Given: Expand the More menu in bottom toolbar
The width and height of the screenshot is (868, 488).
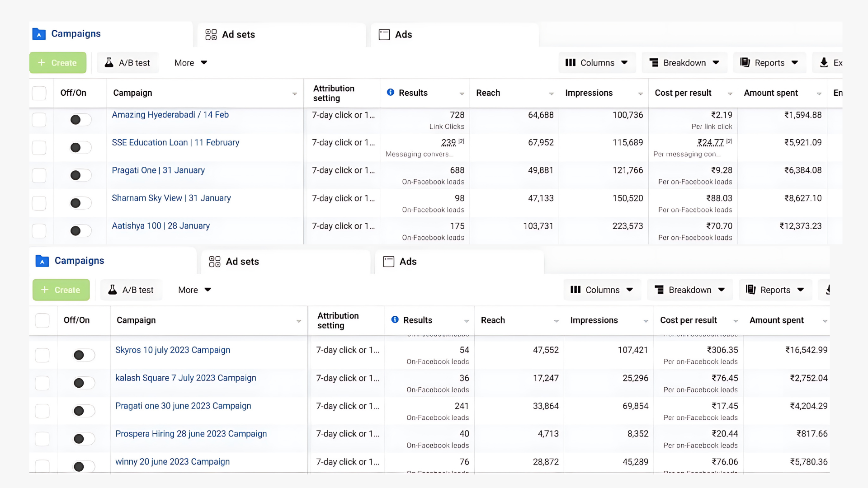Looking at the screenshot, I should point(194,290).
